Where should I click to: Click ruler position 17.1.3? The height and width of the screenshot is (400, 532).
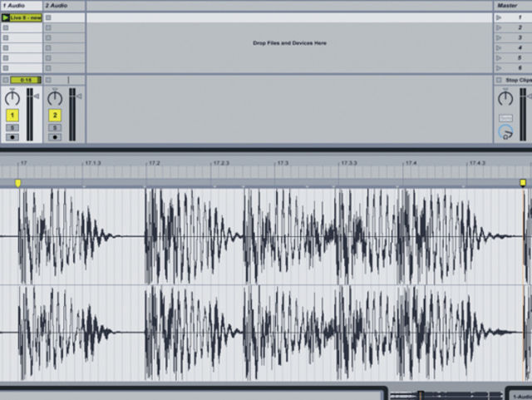(92, 163)
